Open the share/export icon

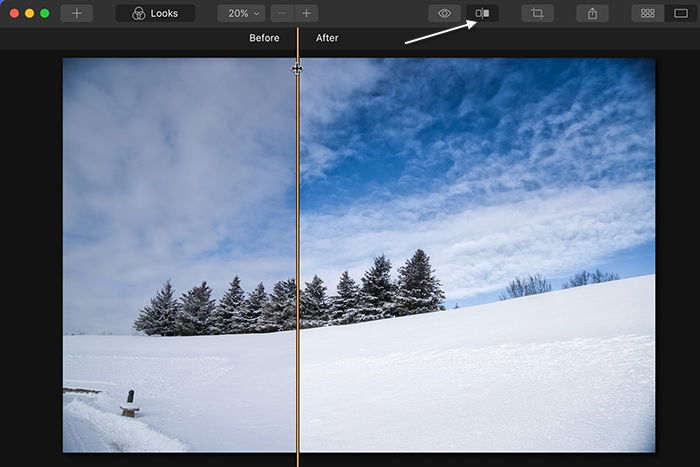pyautogui.click(x=592, y=13)
